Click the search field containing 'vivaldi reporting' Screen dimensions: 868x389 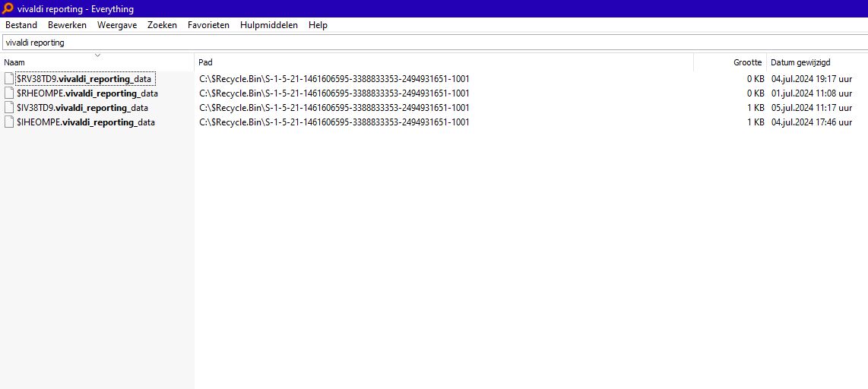click(434, 43)
